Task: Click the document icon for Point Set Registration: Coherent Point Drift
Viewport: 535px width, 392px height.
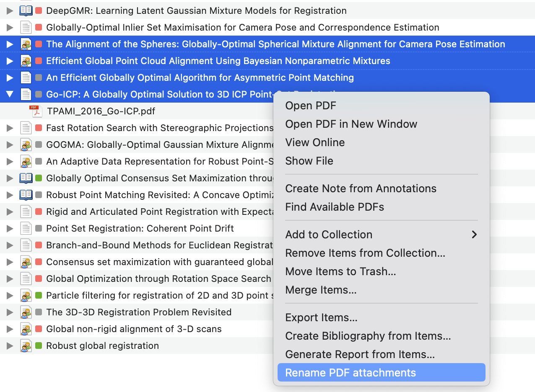Action: pyautogui.click(x=25, y=228)
